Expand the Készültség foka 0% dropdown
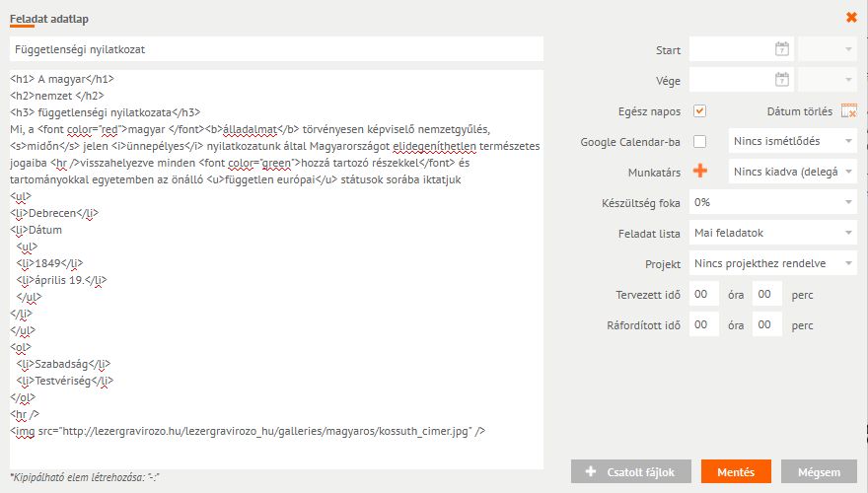Screen dimensions: 868x493 772,202
